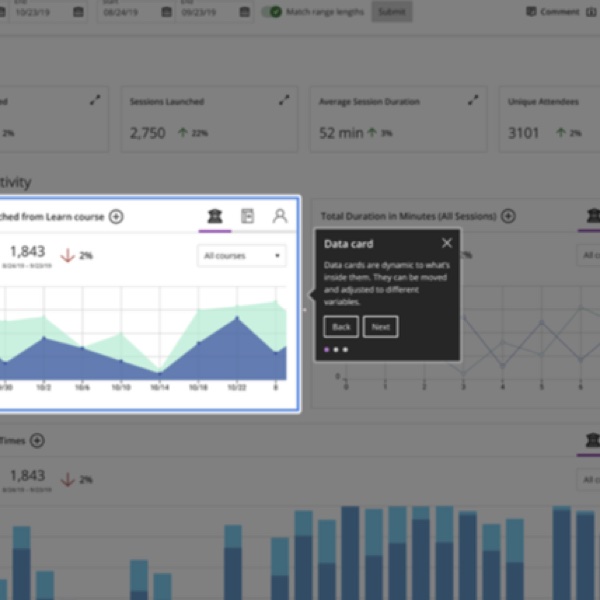Add metric via plus next to Times heading
This screenshot has height=600, width=600.
pos(37,440)
